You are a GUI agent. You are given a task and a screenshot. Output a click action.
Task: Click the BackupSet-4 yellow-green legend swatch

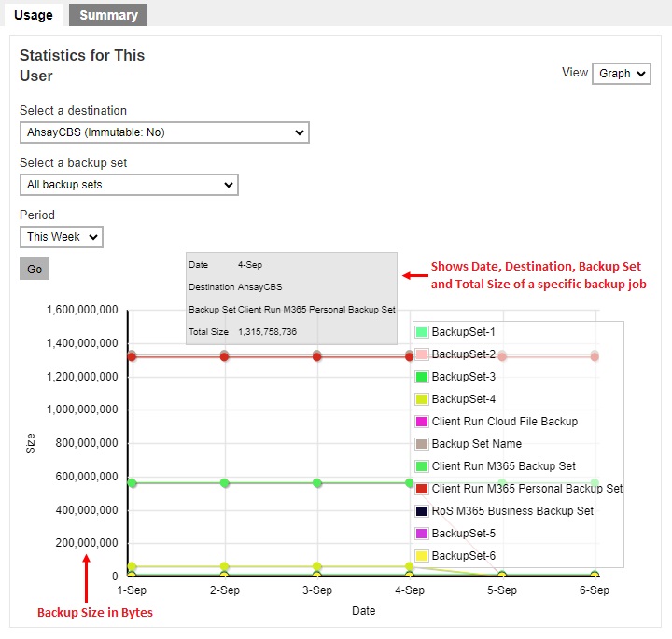tap(422, 399)
